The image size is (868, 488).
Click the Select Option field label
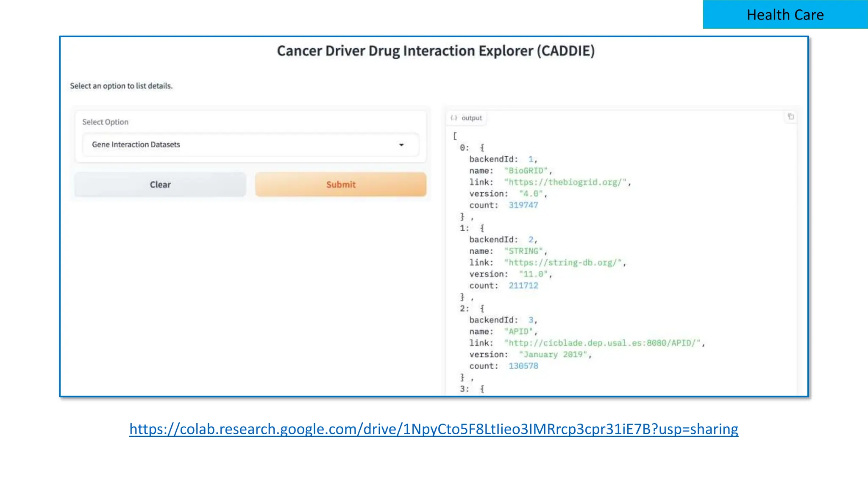pos(105,122)
